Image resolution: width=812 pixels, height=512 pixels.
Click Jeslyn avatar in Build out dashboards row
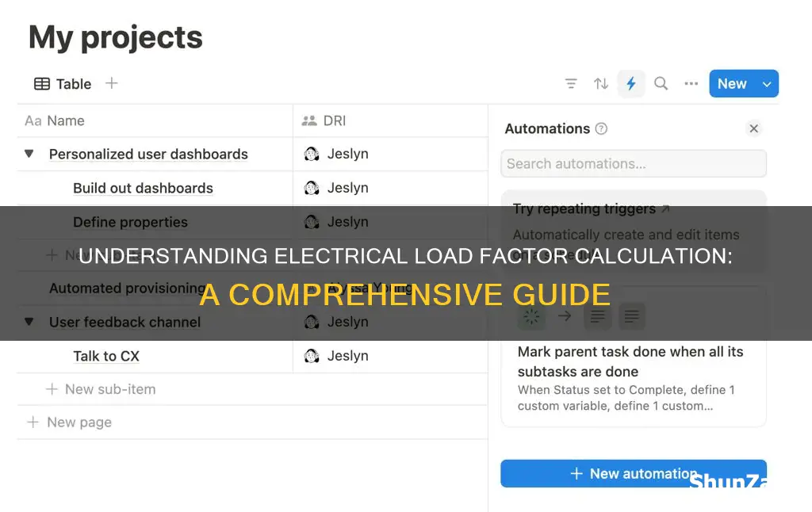pos(311,188)
